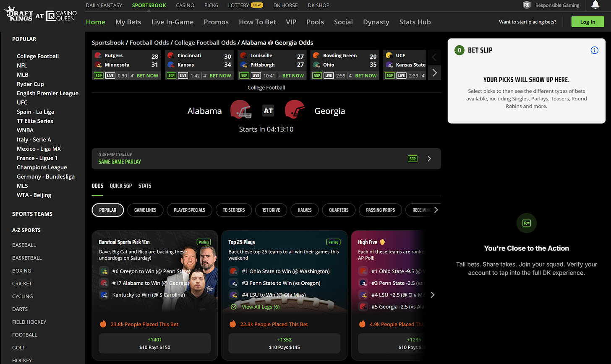Click the SGP badge on Rutgers-Minnesota game
The width and height of the screenshot is (611, 364).
click(99, 75)
